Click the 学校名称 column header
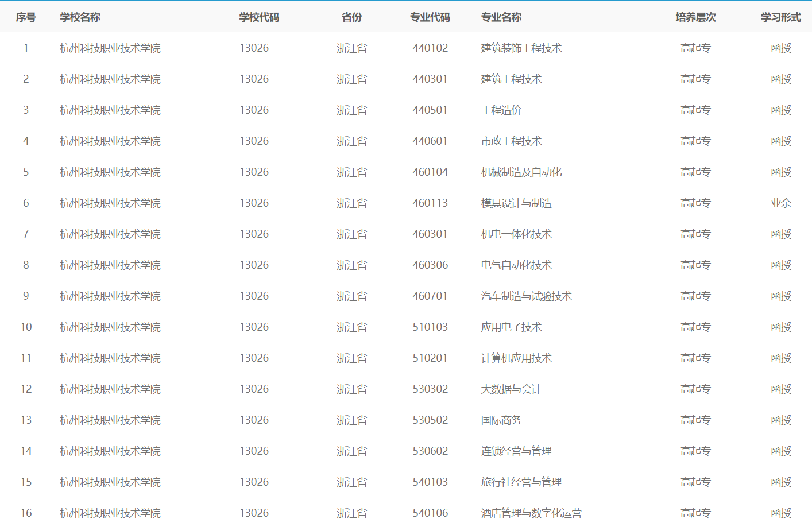This screenshot has width=812, height=523. coord(80,17)
